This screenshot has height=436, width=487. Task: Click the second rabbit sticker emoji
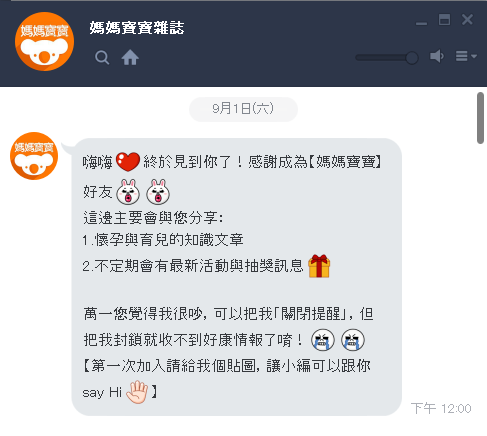click(158, 192)
